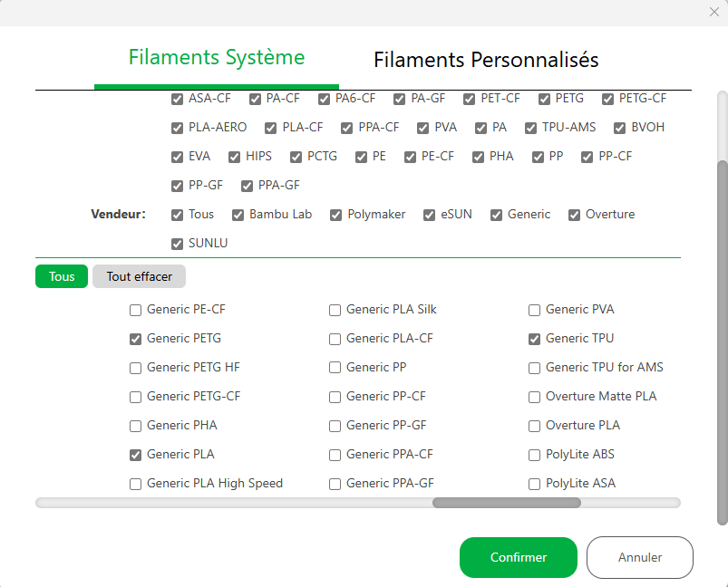Uncheck Generic TPU filament
The width and height of the screenshot is (728, 587).
(535, 339)
